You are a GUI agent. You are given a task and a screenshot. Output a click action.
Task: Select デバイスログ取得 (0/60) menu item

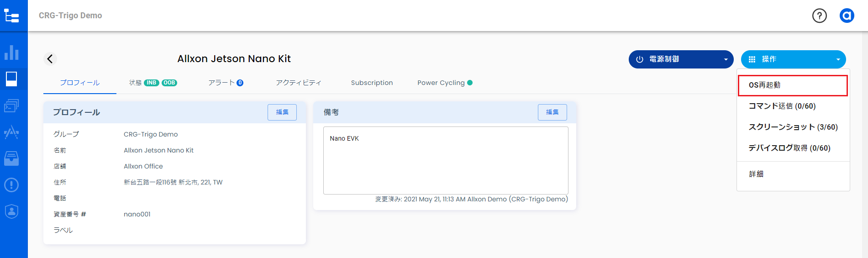click(793, 148)
